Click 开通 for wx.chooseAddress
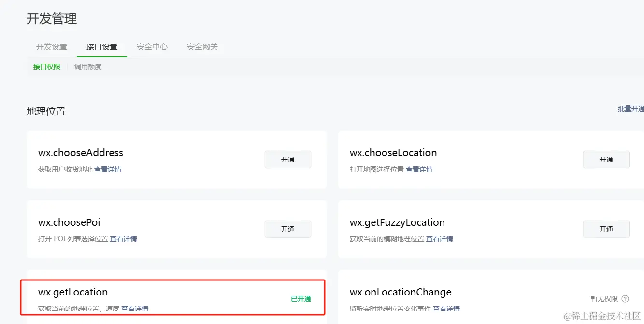The width and height of the screenshot is (644, 324). 288,160
